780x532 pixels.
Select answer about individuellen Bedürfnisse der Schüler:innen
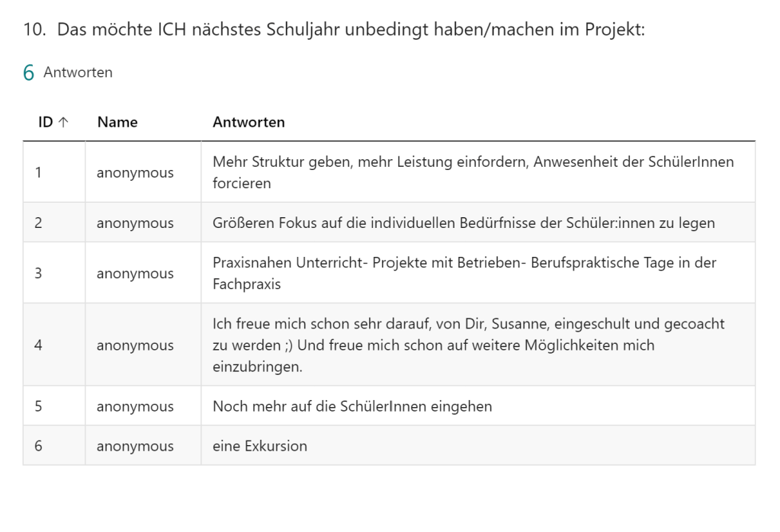pos(464,223)
